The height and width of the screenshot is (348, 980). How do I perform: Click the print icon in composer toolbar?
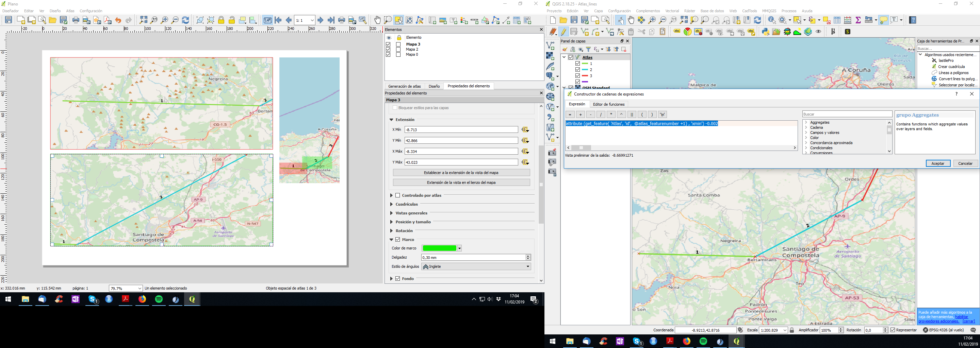(x=76, y=20)
